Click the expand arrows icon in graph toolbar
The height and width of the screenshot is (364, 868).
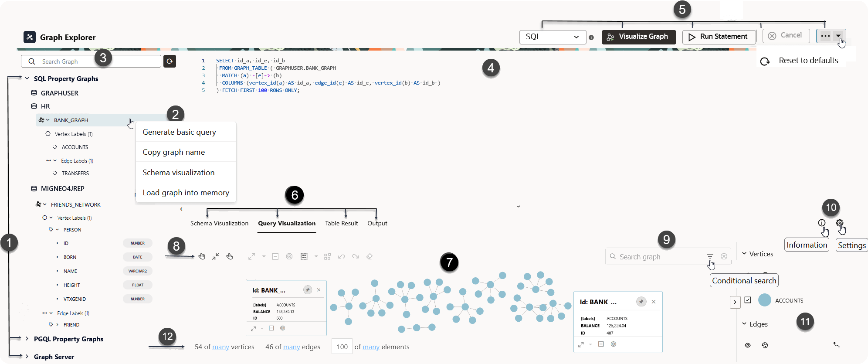tap(251, 256)
